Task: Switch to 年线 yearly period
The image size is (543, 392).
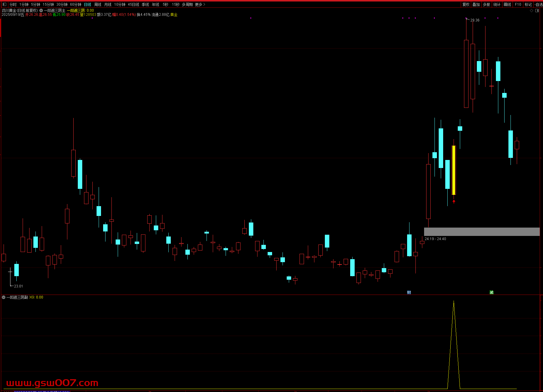Action: [x=156, y=4]
